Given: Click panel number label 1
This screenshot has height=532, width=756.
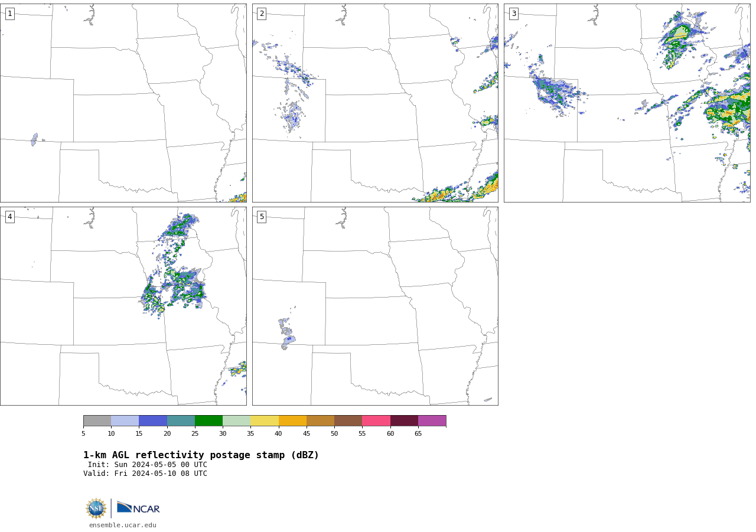Looking at the screenshot, I should coord(10,14).
